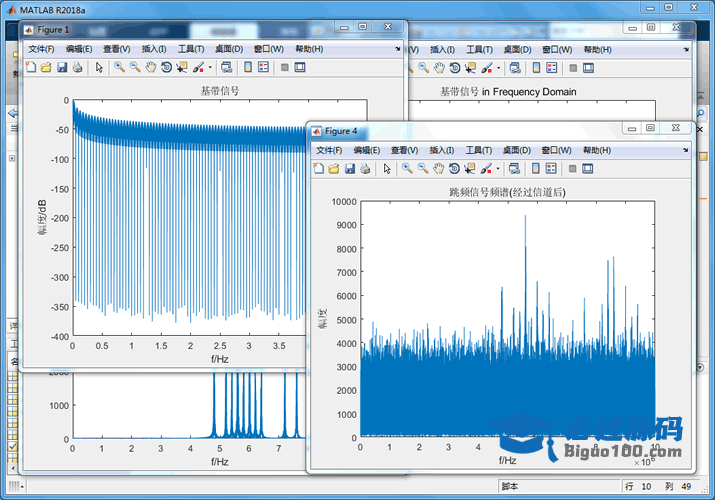
Task: Open 插入(I) menu in Figure 4
Action: coord(441,150)
